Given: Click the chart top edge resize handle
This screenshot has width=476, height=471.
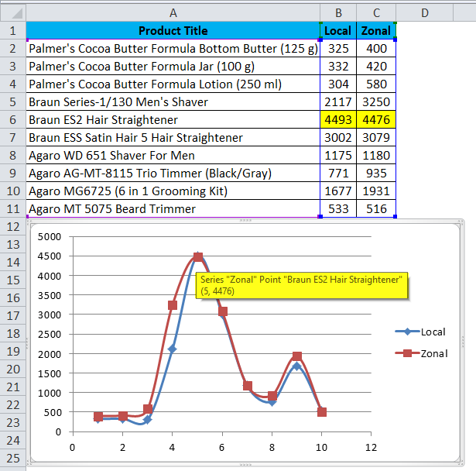Looking at the screenshot, I should [x=245, y=220].
